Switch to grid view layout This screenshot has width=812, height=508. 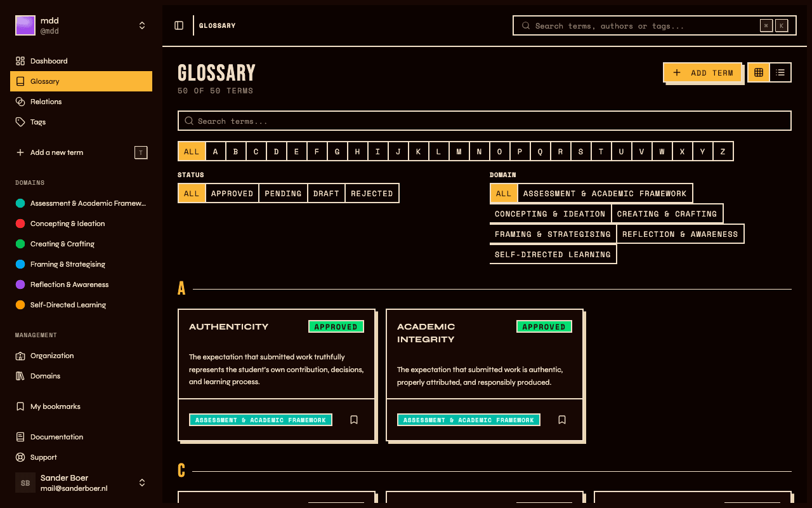757,72
